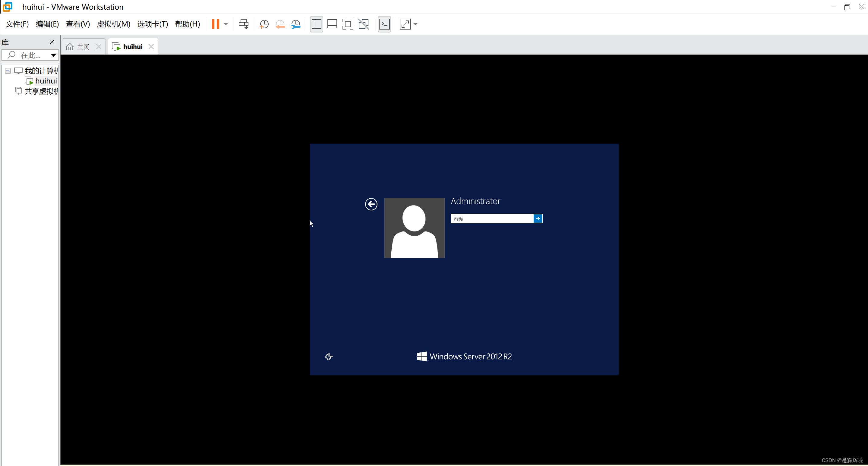Click Ease of Access icon on login screen

pos(329,356)
